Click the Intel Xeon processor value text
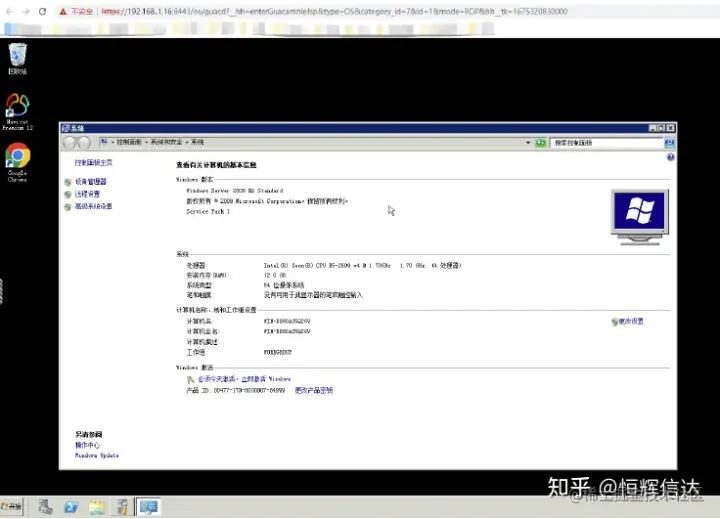 click(362, 265)
